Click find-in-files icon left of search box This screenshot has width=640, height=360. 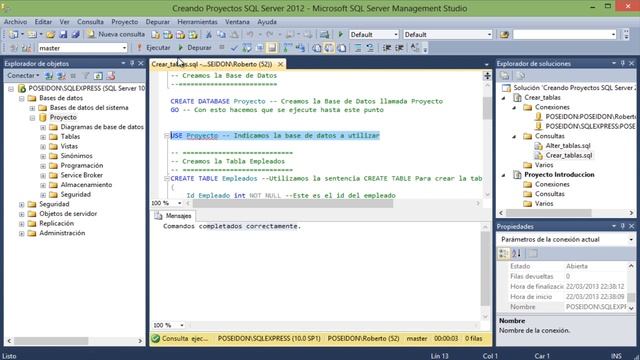(x=504, y=35)
